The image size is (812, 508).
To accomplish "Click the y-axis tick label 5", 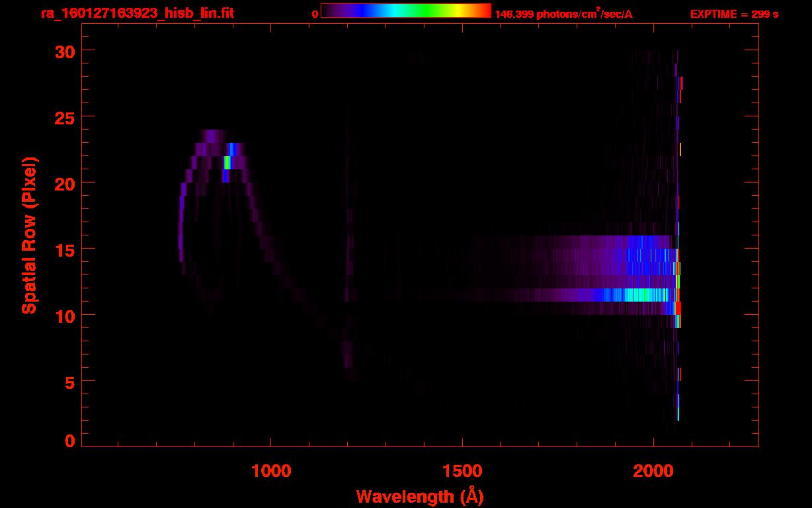I will pyautogui.click(x=70, y=382).
